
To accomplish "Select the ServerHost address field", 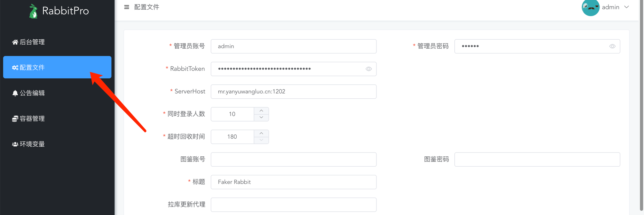I will [x=293, y=91].
